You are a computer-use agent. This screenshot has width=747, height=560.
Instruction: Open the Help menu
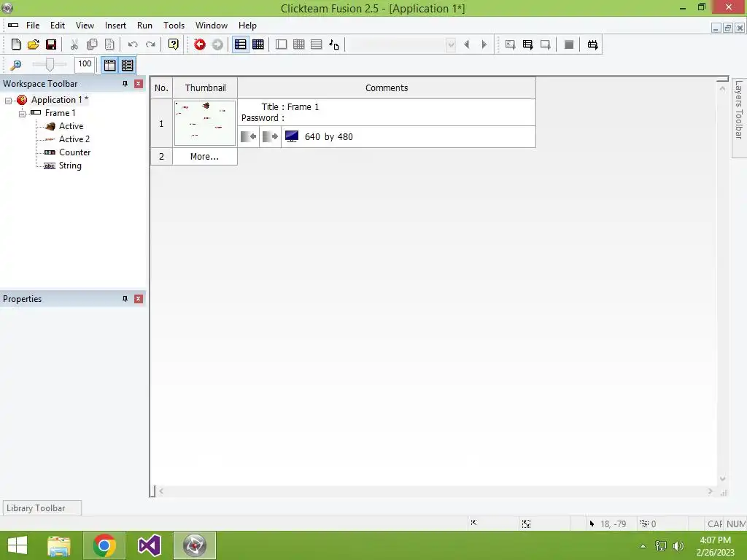247,26
